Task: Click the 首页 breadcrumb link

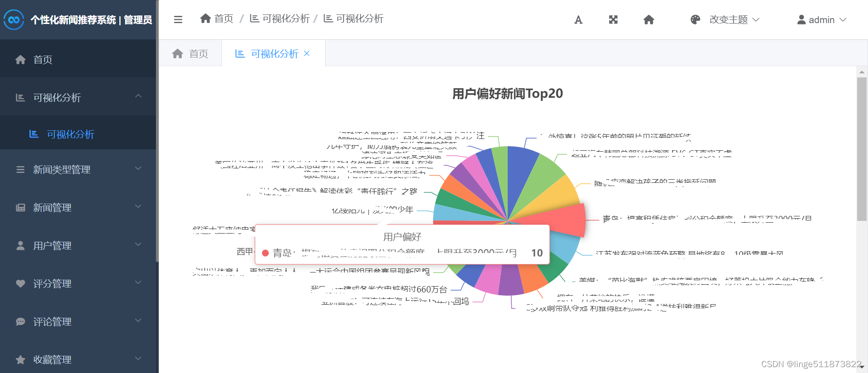Action: tap(224, 19)
